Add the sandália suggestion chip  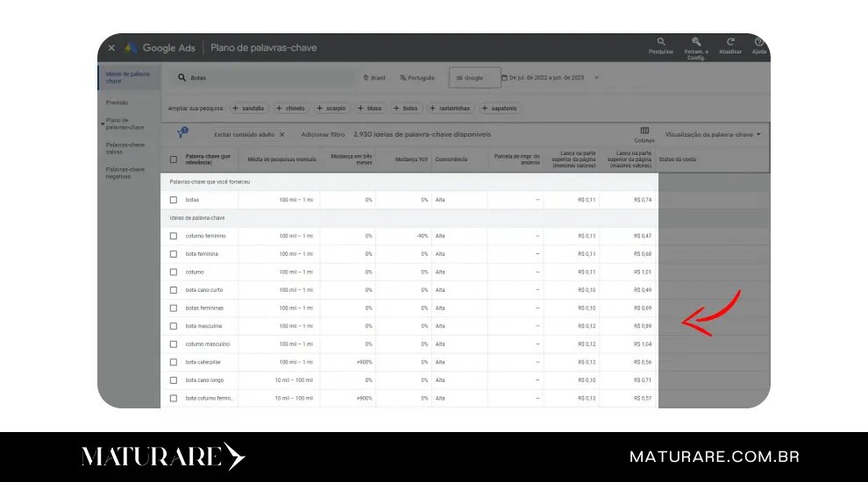click(248, 109)
